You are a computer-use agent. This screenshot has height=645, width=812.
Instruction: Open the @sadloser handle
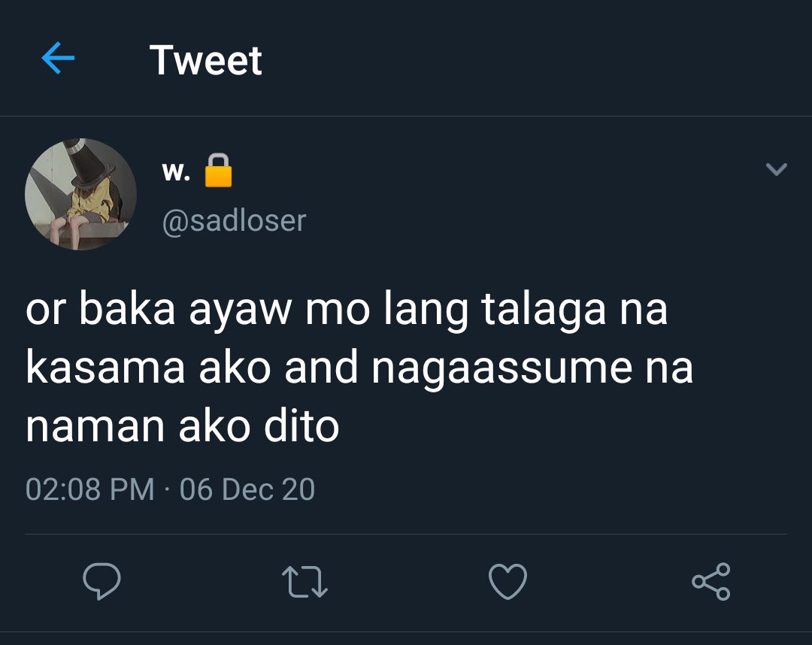[234, 221]
